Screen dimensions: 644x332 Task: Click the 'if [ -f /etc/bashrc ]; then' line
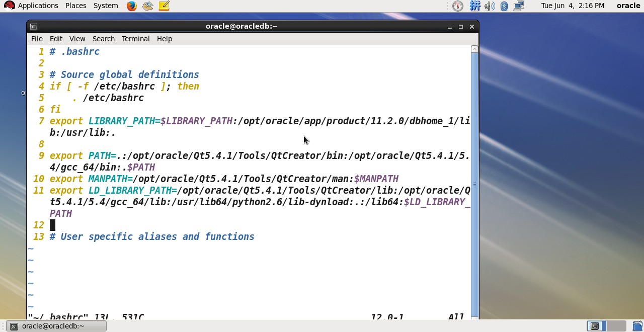pyautogui.click(x=124, y=86)
